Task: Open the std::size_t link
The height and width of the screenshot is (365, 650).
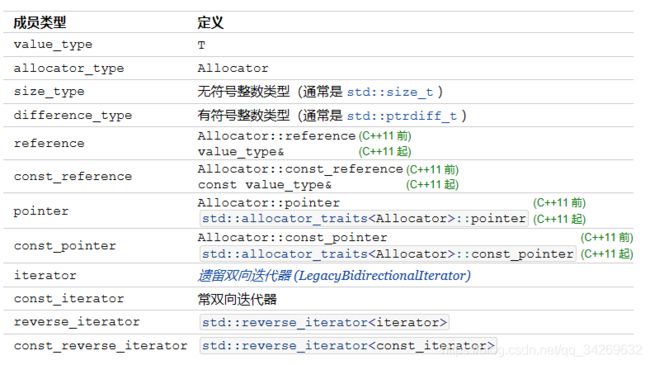Action: click(x=390, y=92)
